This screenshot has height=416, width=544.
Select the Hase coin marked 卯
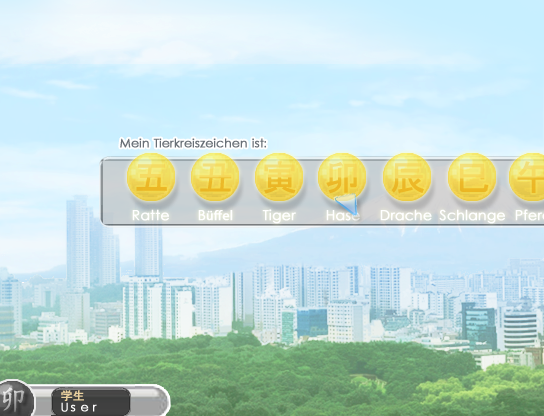[x=342, y=177]
